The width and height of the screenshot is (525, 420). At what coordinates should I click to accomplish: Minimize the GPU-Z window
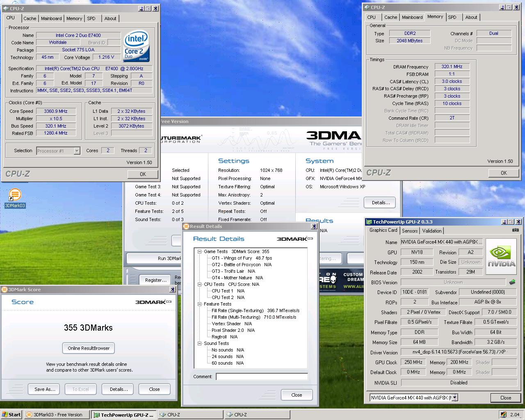504,222
